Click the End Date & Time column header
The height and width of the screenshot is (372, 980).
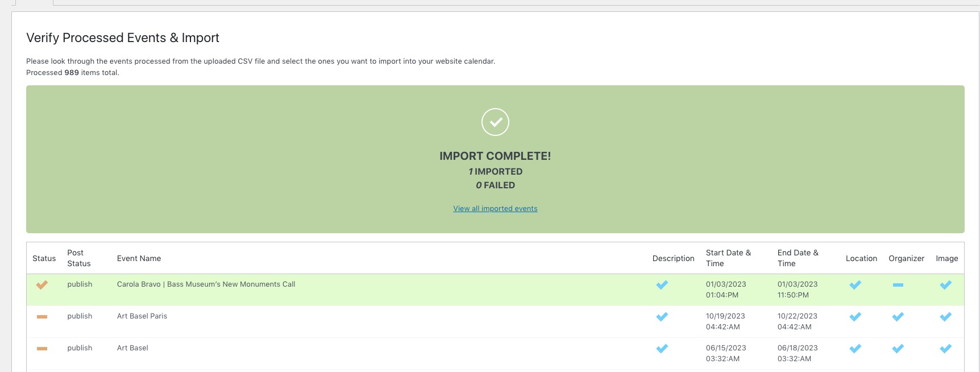(798, 258)
